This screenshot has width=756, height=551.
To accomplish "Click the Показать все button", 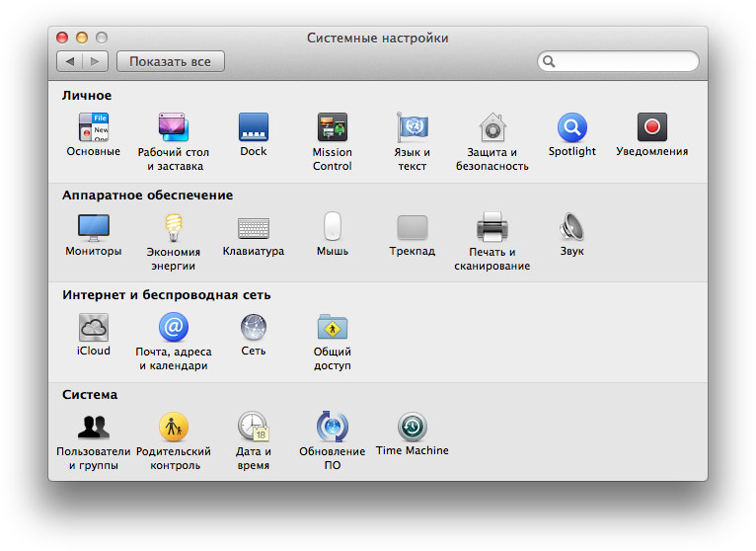I will click(x=170, y=61).
